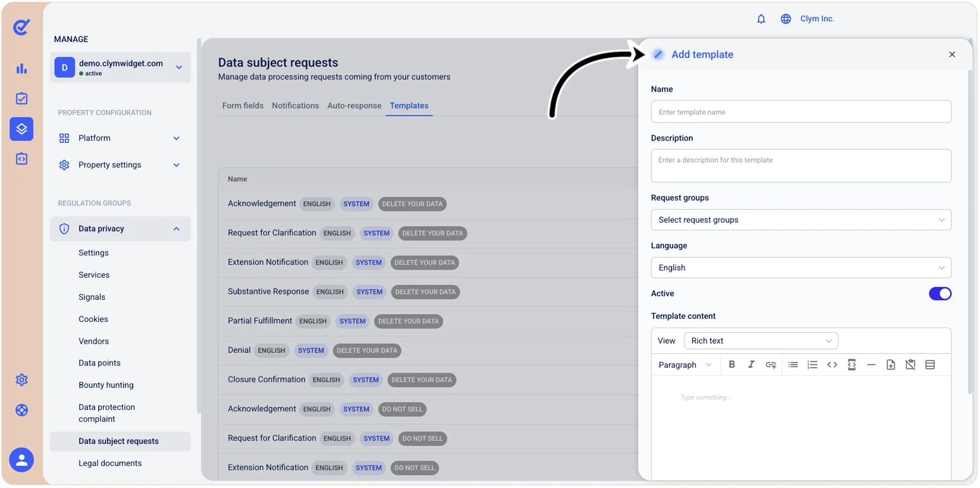Insert horizontal line in editor
Image resolution: width=980 pixels, height=488 pixels.
click(871, 364)
